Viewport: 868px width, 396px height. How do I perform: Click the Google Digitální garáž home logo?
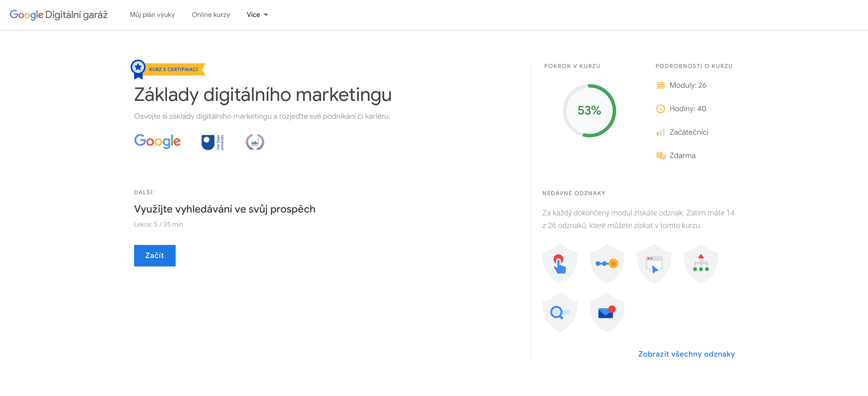point(59,15)
